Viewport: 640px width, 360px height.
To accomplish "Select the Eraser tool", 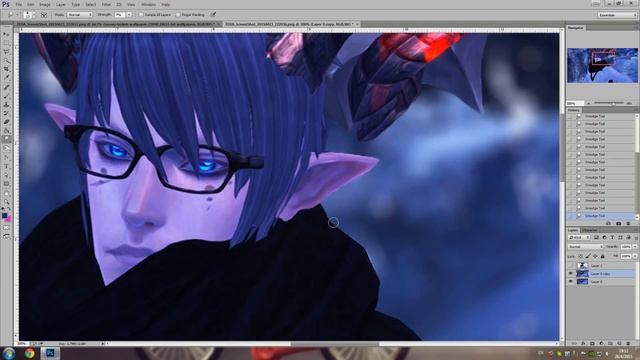I will click(6, 122).
